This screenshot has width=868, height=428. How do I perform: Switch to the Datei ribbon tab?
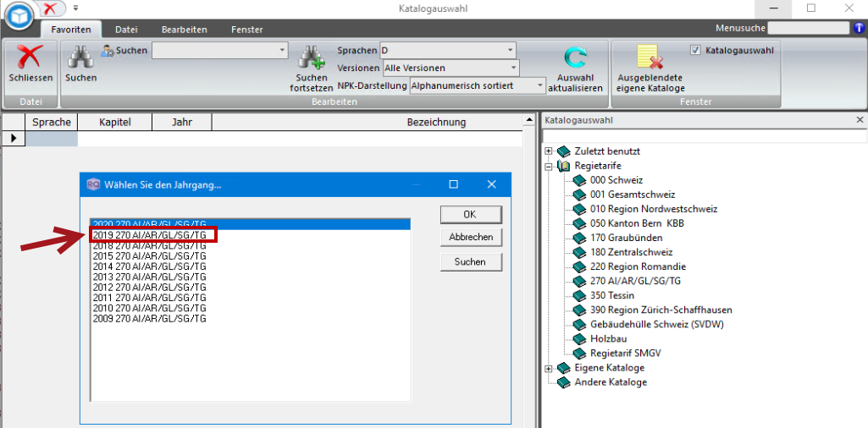pyautogui.click(x=126, y=30)
